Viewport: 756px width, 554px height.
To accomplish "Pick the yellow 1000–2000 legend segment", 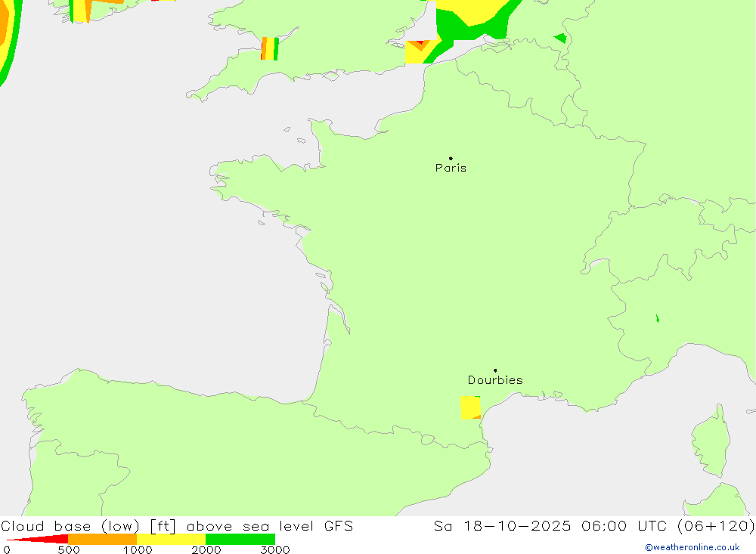I will coord(171,539).
